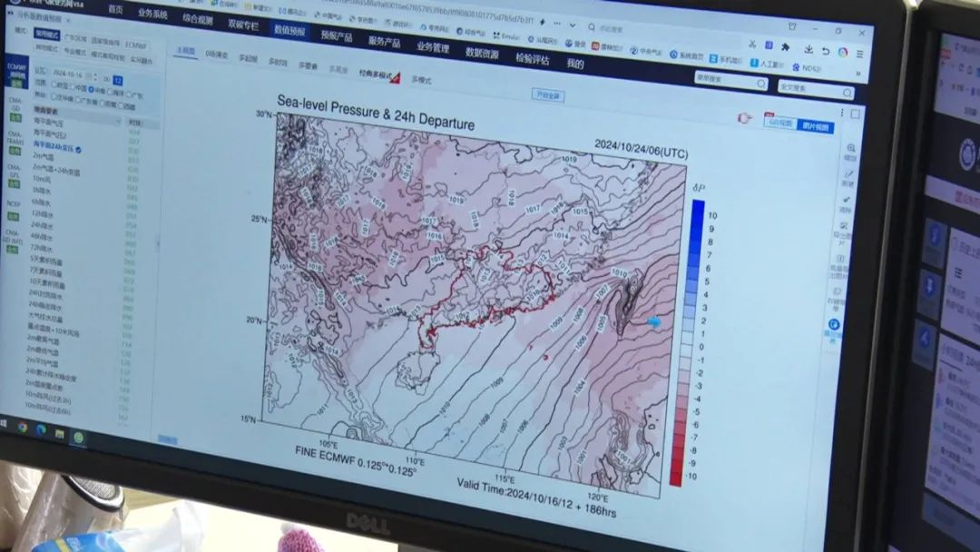Click the address bar lightning icon
Screen dimensions: 980x552
[x=542, y=23]
